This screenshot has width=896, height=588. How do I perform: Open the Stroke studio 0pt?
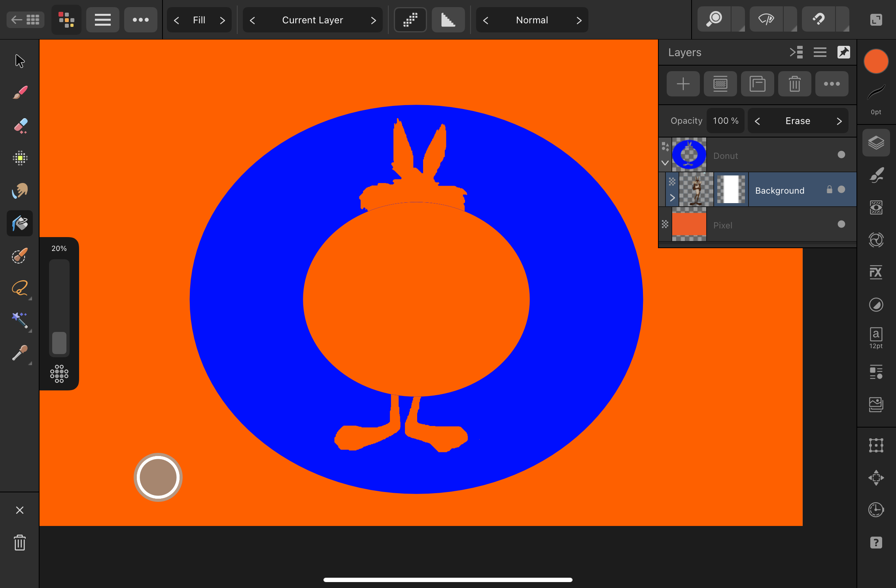pyautogui.click(x=876, y=99)
